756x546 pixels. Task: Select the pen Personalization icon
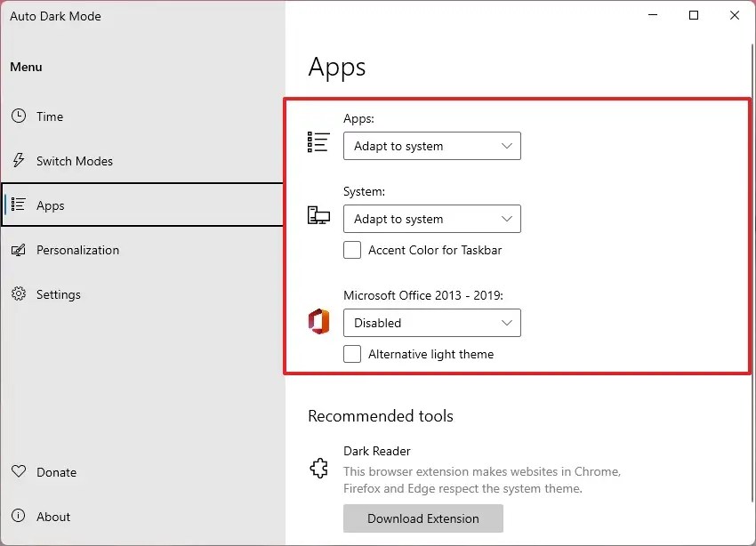(19, 250)
